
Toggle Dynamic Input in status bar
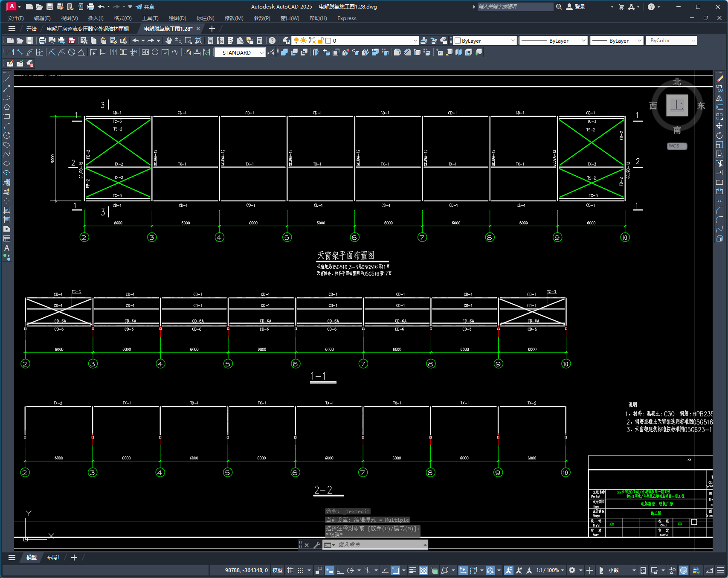pyautogui.click(x=330, y=570)
